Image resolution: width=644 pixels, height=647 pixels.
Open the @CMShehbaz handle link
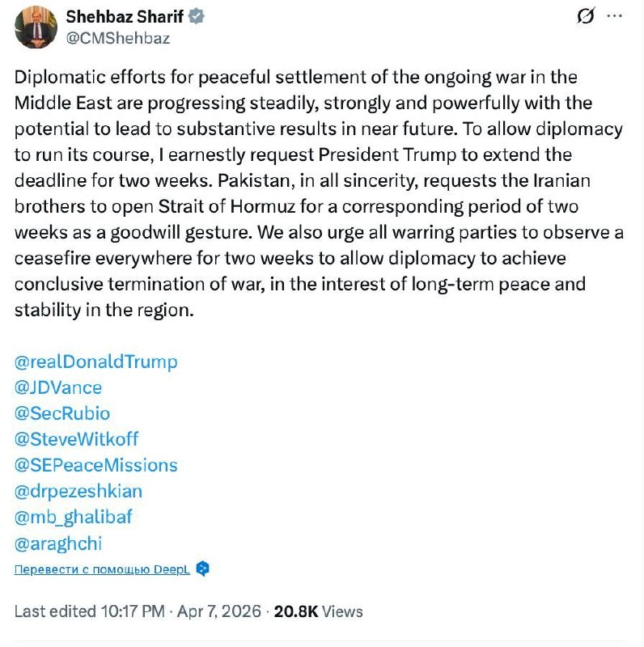[117, 37]
